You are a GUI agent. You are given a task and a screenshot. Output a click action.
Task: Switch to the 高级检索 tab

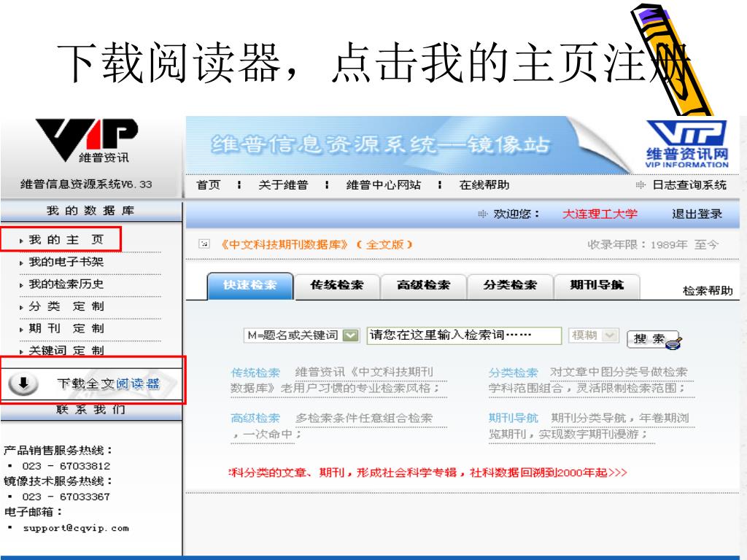coord(424,285)
